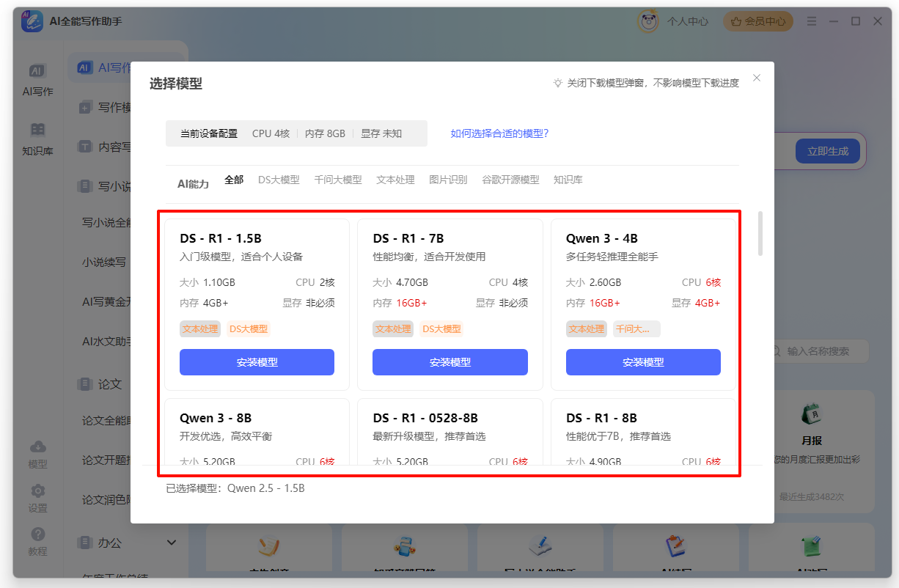Screen dimensions: 899x588
Task: Install the Qwen 3 - 4B model
Action: tap(642, 362)
